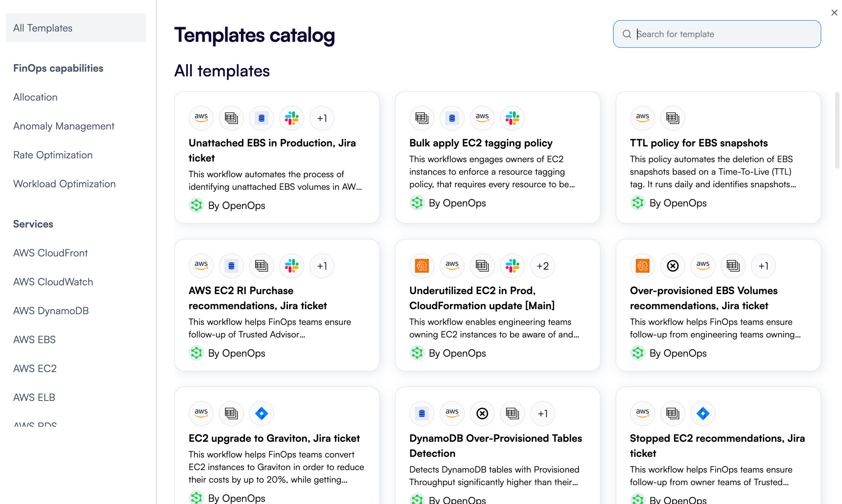Click the search magnifier icon

click(x=627, y=34)
